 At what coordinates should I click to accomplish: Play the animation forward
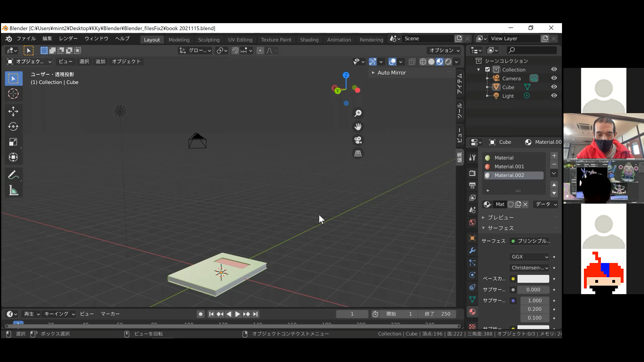tap(237, 314)
